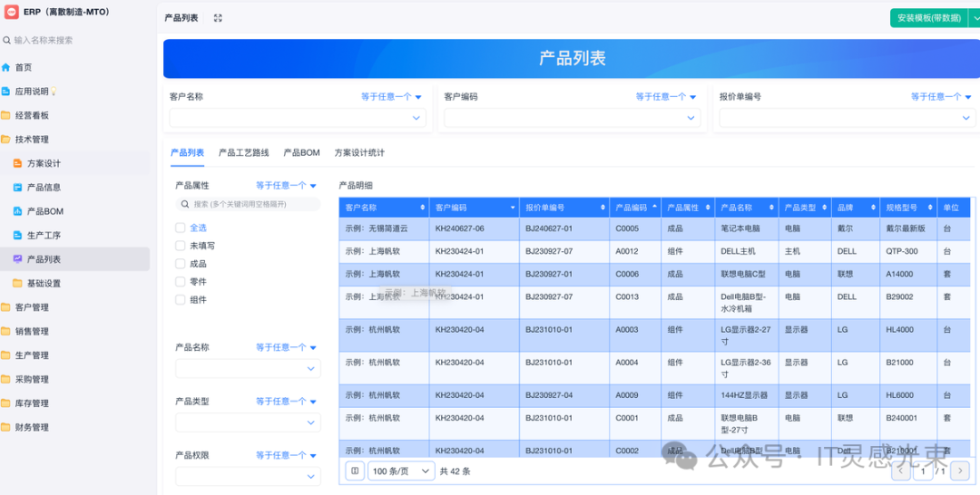Click the column layout icon beside page size
This screenshot has height=495, width=980.
[x=356, y=471]
